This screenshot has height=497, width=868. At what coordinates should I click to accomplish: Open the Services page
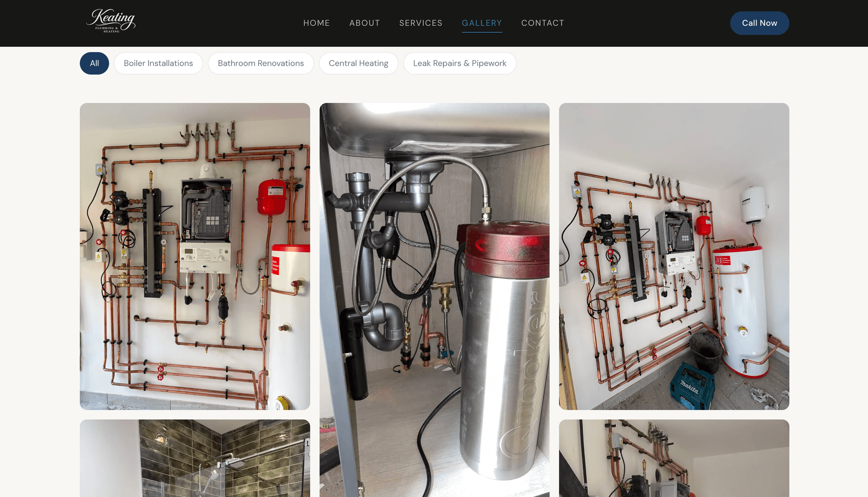pos(421,23)
